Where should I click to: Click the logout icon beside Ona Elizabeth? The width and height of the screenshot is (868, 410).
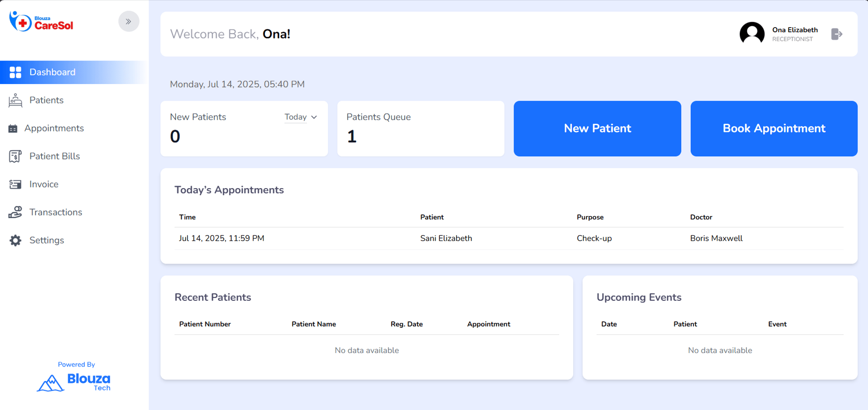pos(836,34)
